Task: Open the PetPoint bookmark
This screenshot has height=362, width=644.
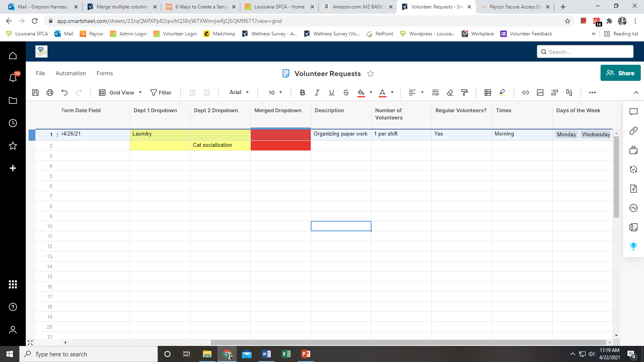Action: coord(380,34)
